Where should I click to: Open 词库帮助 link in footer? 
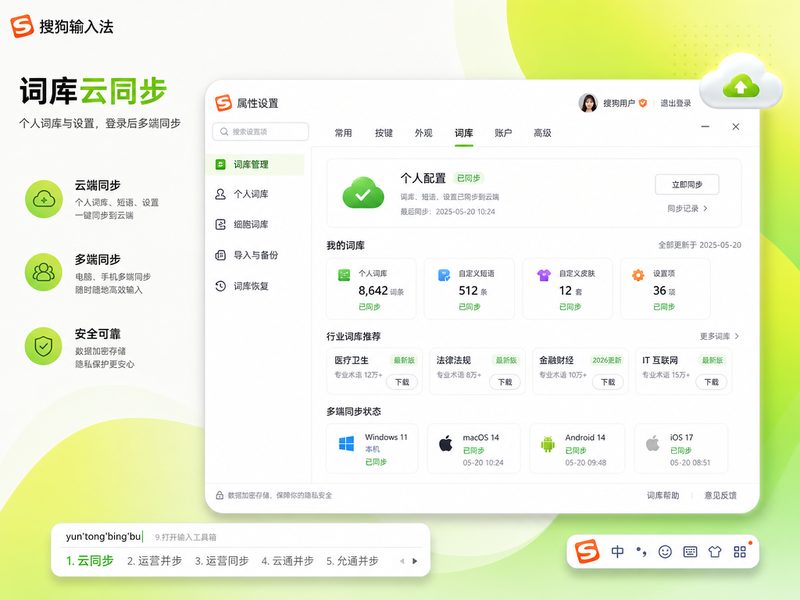(663, 495)
